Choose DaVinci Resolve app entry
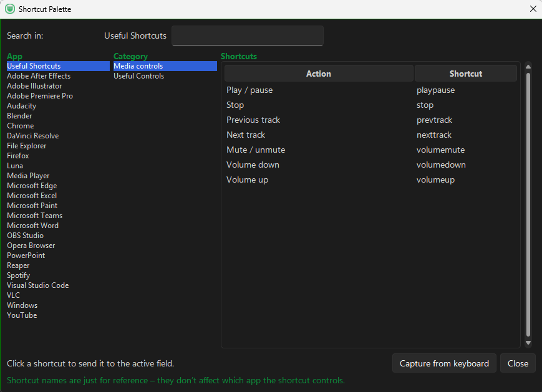The image size is (542, 392). click(33, 136)
